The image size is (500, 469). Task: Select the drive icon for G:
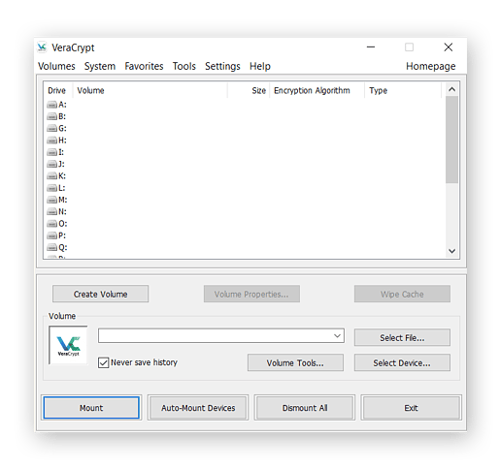pos(52,129)
